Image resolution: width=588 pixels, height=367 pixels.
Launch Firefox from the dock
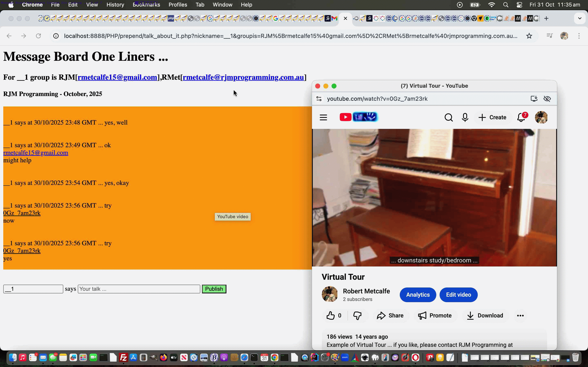(x=164, y=358)
